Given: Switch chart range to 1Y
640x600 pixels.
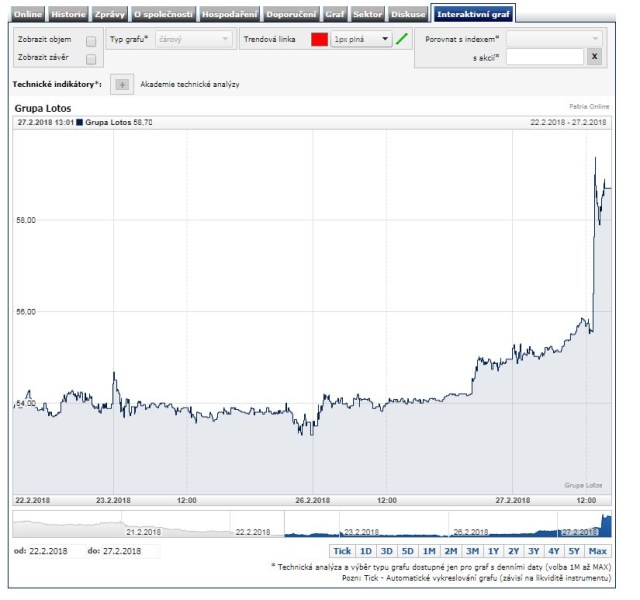Looking at the screenshot, I should coord(493,551).
